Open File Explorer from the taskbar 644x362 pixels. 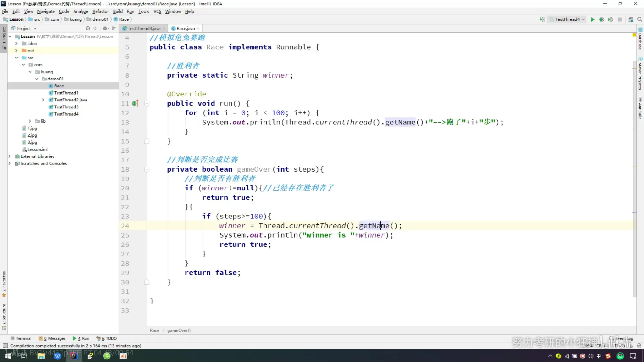click(41, 356)
